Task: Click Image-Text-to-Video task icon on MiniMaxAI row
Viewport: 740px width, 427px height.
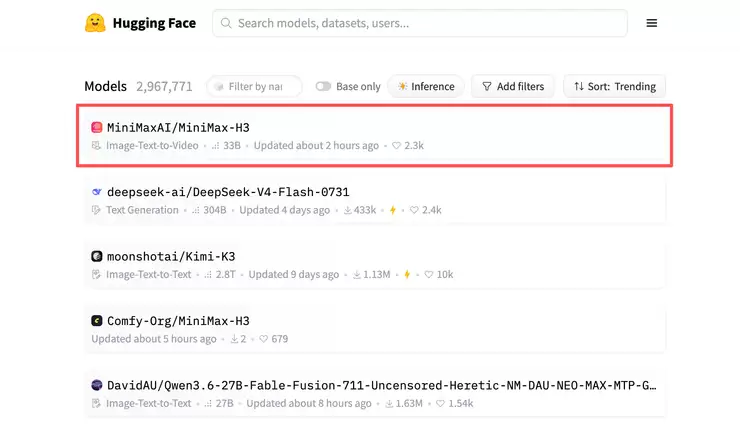Action: [96, 145]
